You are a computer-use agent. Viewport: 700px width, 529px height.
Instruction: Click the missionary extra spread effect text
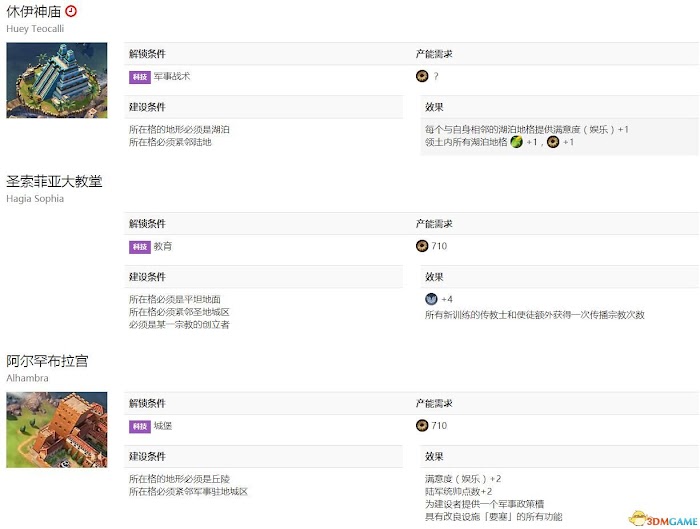[x=535, y=315]
